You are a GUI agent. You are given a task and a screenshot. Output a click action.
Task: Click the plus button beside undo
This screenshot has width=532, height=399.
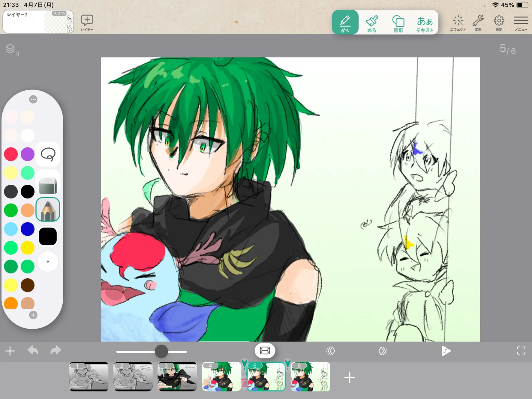coord(10,351)
